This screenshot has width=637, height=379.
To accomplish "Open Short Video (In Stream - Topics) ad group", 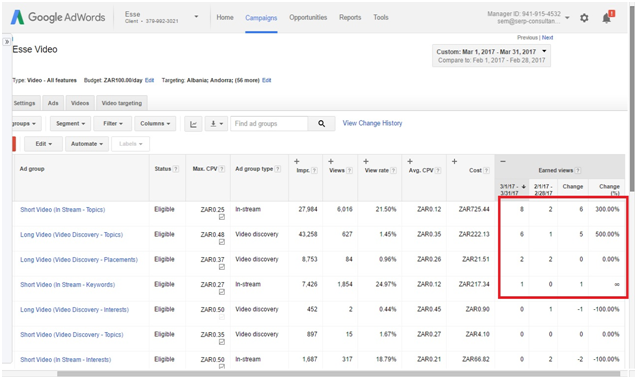I will [63, 210].
